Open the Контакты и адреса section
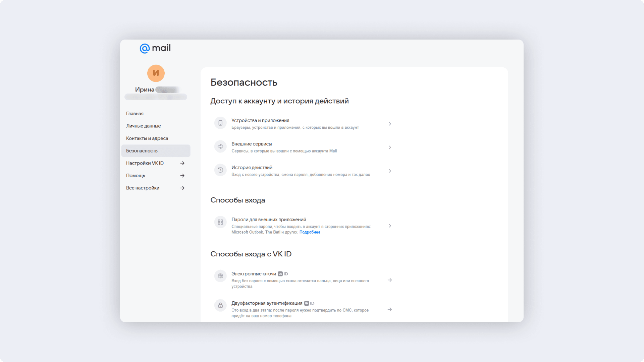644x362 pixels. 147,138
